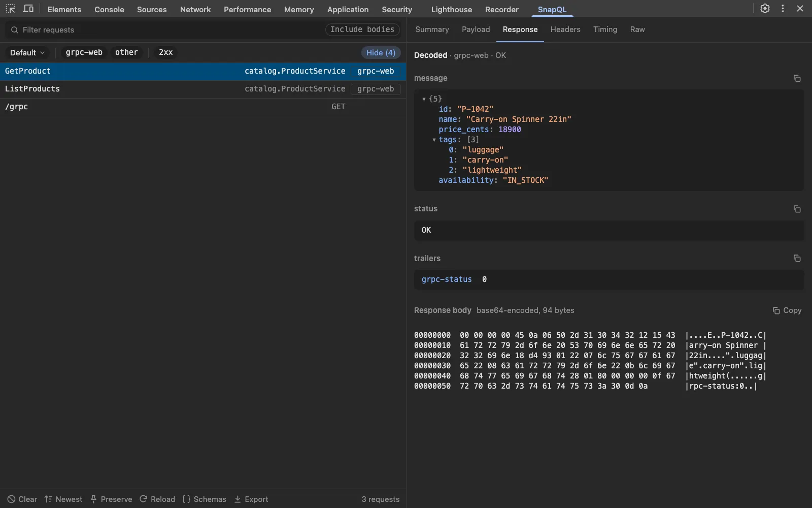The height and width of the screenshot is (508, 812).
Task: Open the Console DevTools panel
Action: 109,9
